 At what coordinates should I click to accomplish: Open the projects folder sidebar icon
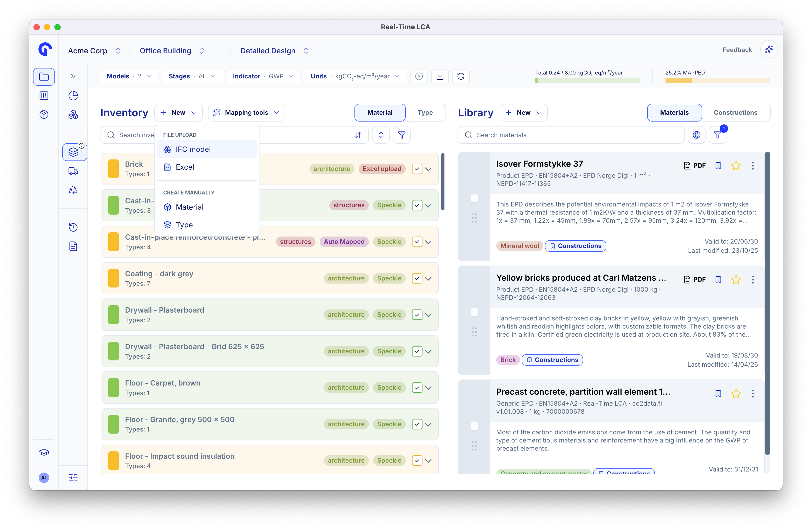[44, 76]
